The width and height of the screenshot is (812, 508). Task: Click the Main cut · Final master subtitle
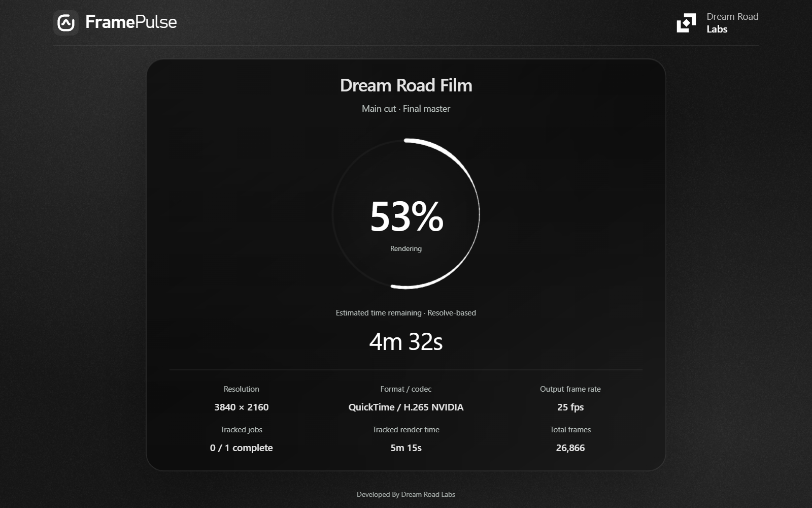(x=406, y=109)
